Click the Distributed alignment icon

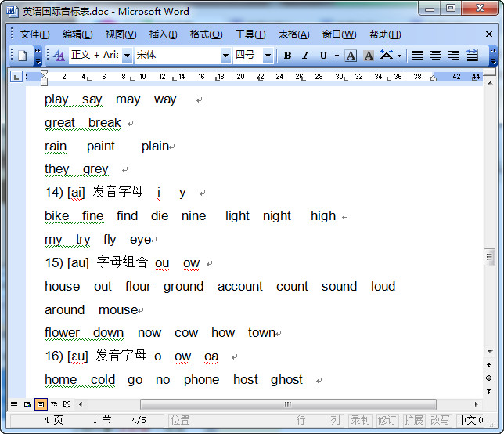[x=472, y=56]
